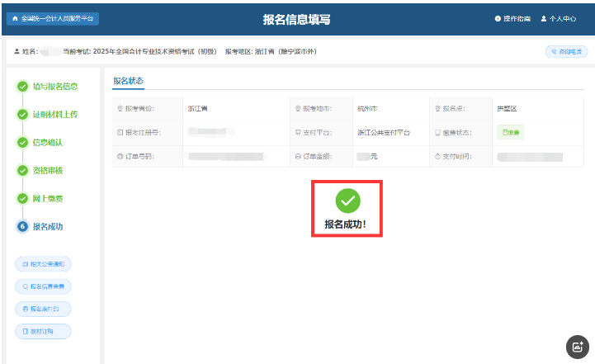Open 教材订购 textbook ordering

pos(43,331)
